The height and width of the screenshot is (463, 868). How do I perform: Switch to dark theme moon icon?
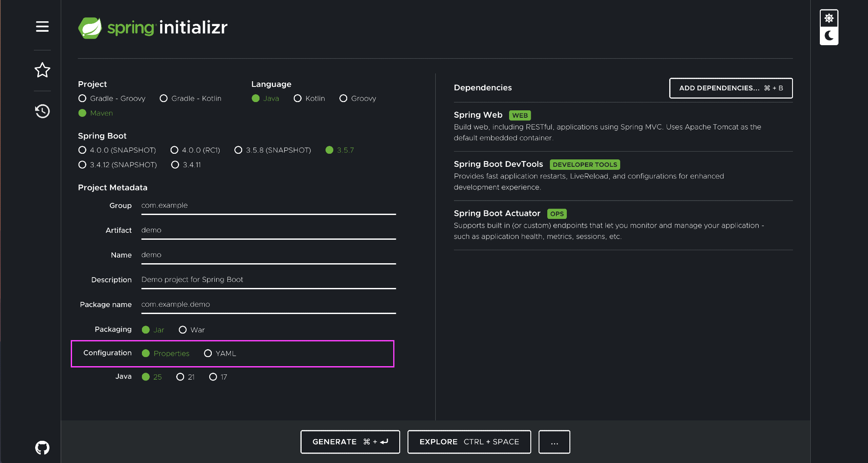point(829,36)
